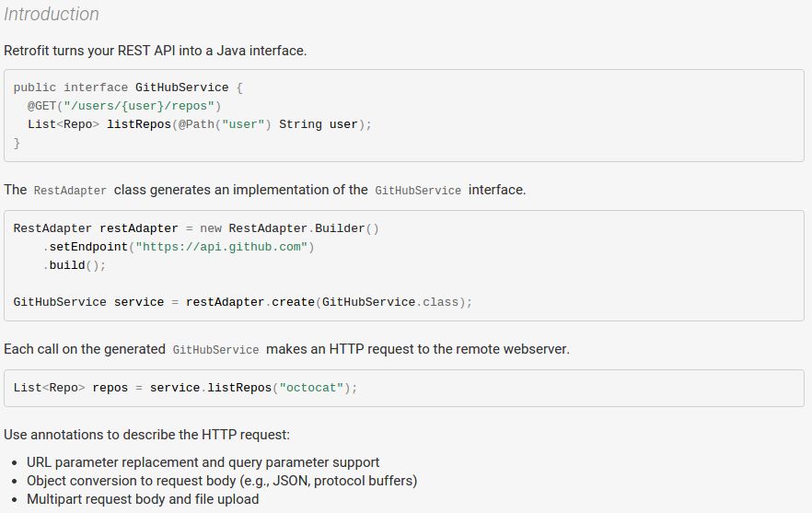Click the 'Object conversion to request body' bullet
This screenshot has height=513, width=812.
tap(222, 481)
